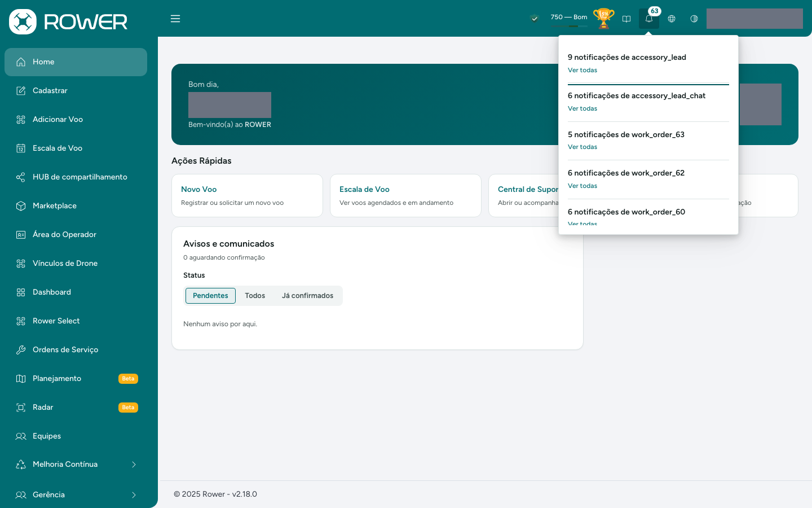Click the shield check icon in the header
The height and width of the screenshot is (508, 812).
(535, 19)
